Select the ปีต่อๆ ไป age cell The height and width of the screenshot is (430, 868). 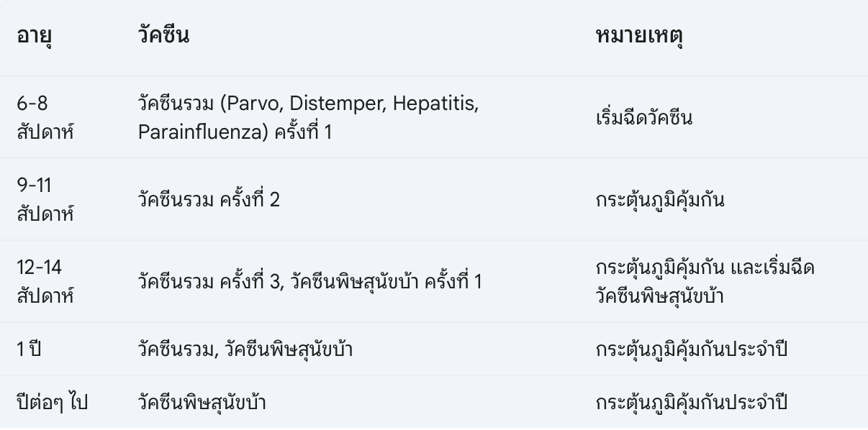(53, 402)
